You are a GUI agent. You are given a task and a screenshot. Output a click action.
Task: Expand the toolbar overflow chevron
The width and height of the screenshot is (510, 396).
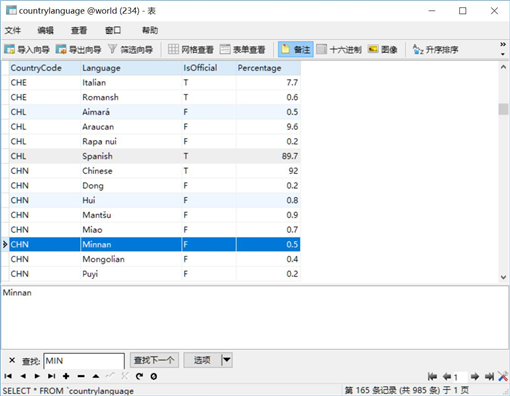pyautogui.click(x=503, y=45)
